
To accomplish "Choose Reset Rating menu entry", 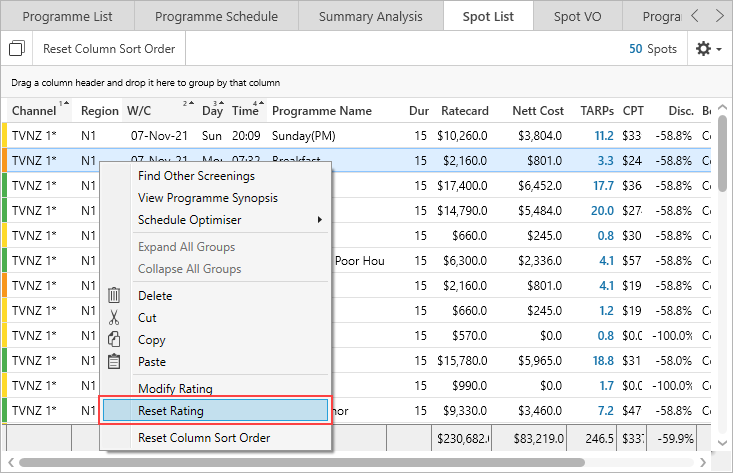I will point(215,411).
